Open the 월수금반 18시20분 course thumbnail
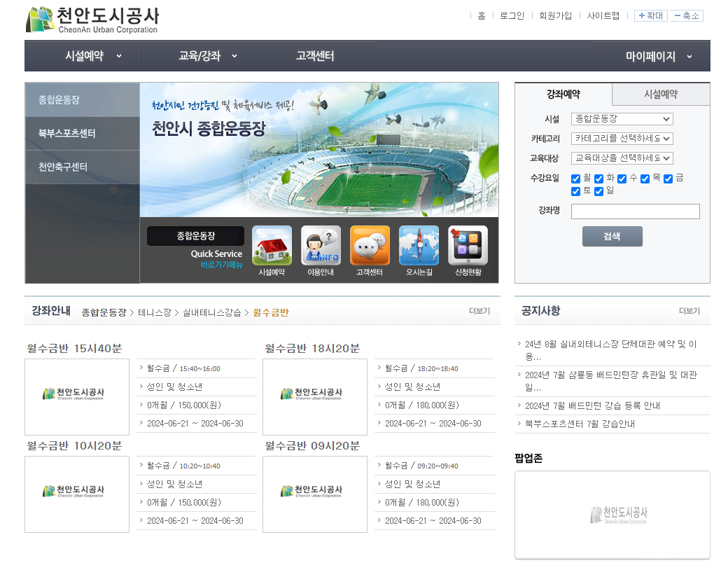Screen dimensions: 728x570 point(315,397)
